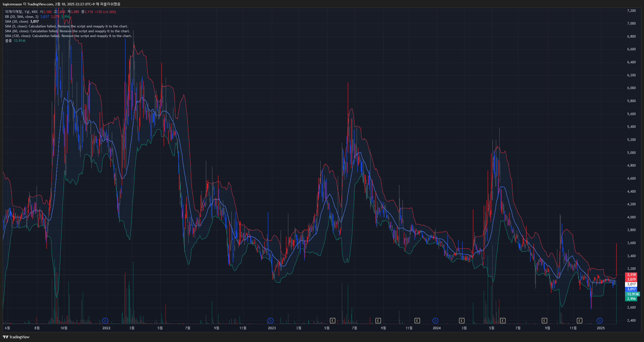The image size is (644, 342).
Task: Select the red 3,110 last-price tag on price axis
Action: [631, 275]
